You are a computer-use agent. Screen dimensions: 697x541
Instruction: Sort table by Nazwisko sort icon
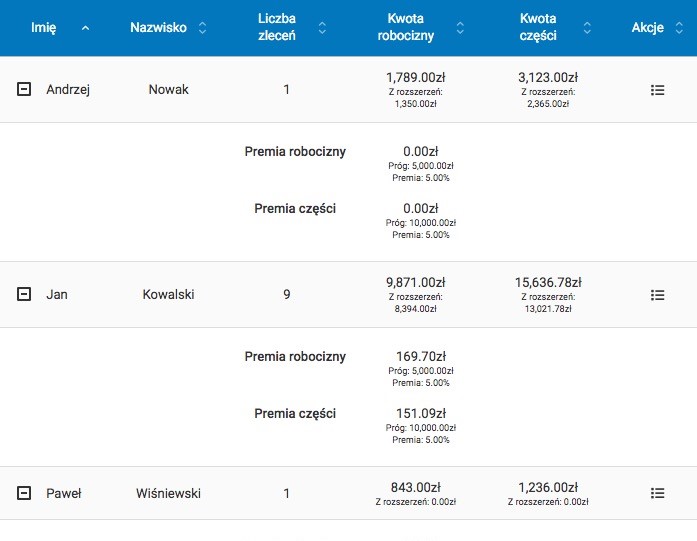click(x=203, y=28)
